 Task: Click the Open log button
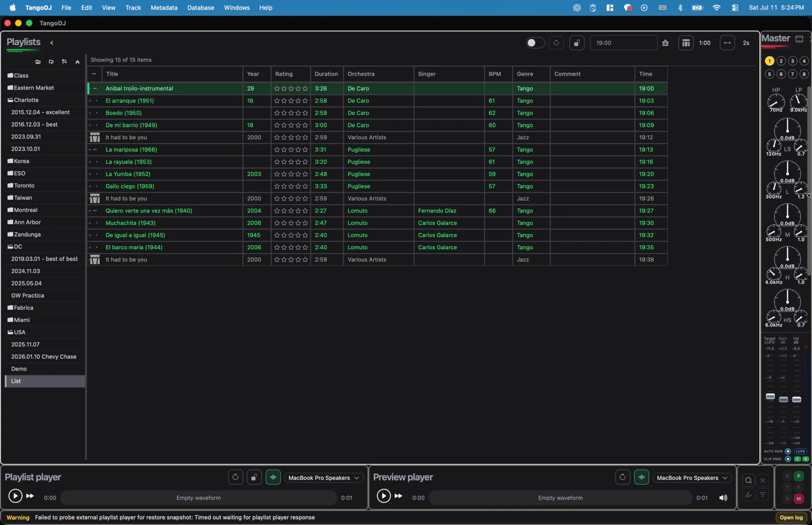click(791, 517)
